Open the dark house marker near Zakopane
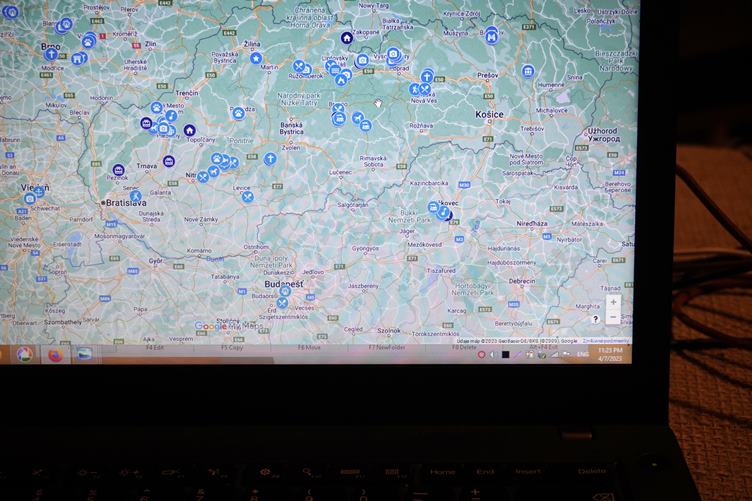Viewport: 752px width, 501px height. [x=347, y=37]
